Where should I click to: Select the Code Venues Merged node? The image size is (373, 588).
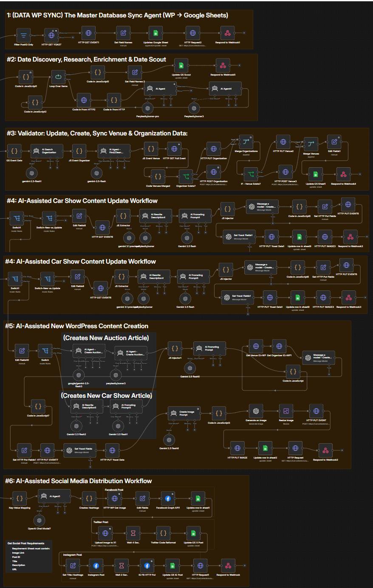point(158,176)
